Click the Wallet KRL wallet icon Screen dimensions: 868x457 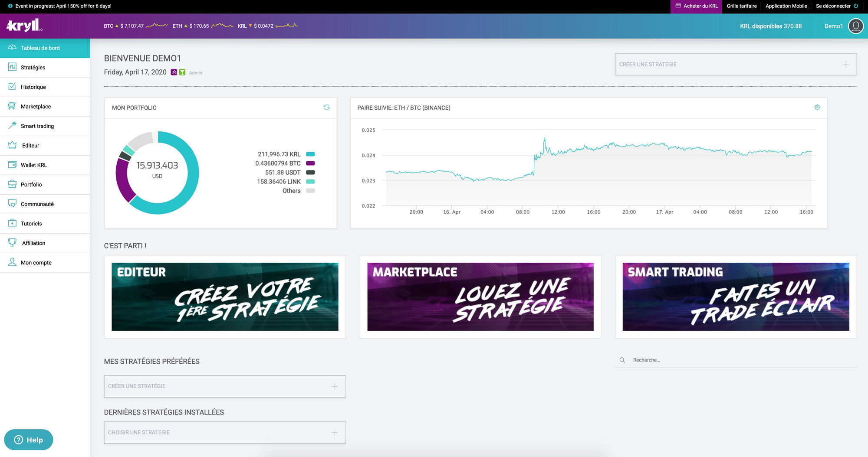pos(12,165)
